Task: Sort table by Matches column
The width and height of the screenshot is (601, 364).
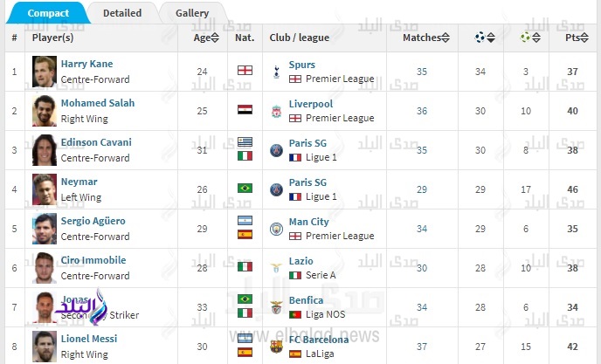Action: coord(427,38)
